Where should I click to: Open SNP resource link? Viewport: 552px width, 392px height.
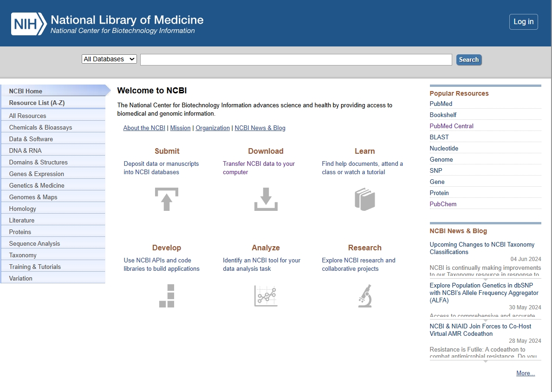tap(436, 171)
